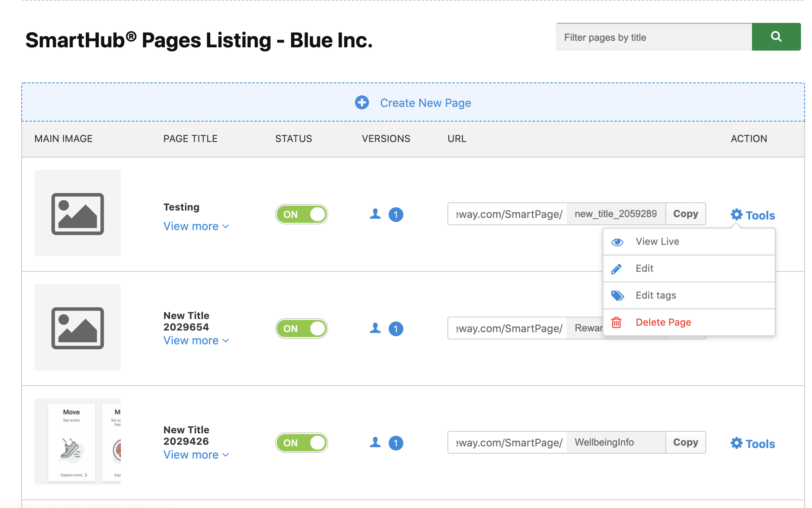
Task: Click the pencil icon next to Edit
Action: coord(616,269)
